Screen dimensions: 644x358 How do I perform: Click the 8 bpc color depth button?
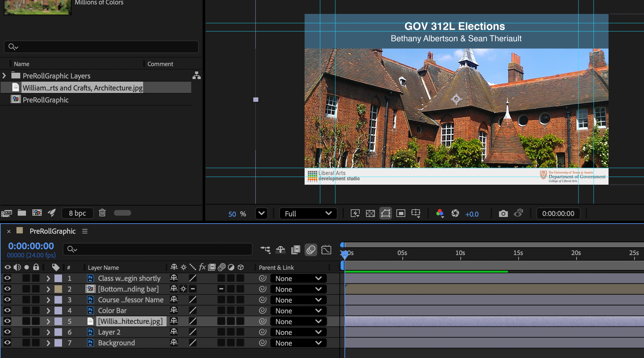point(77,213)
